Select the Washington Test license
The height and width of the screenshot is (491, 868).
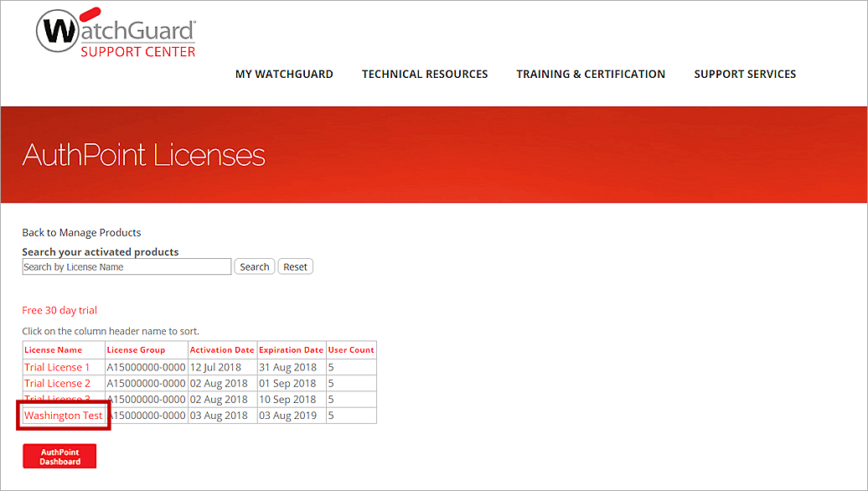[x=62, y=416]
